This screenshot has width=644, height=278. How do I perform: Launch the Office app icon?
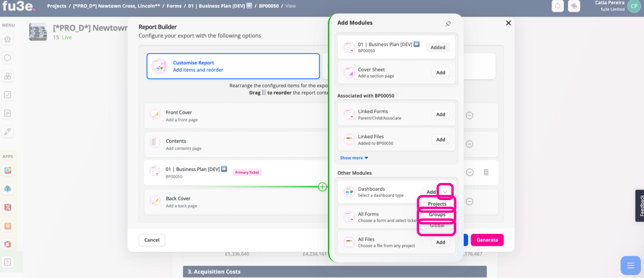[x=8, y=244]
